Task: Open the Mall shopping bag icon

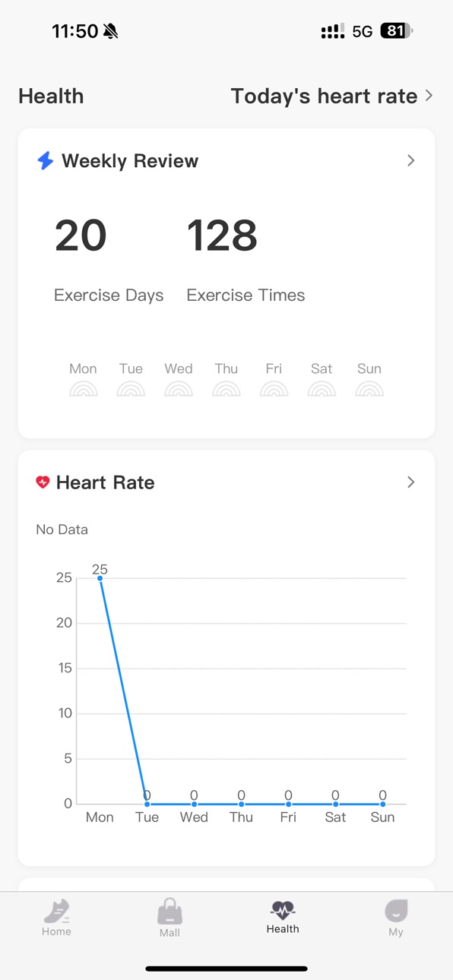Action: (169, 911)
